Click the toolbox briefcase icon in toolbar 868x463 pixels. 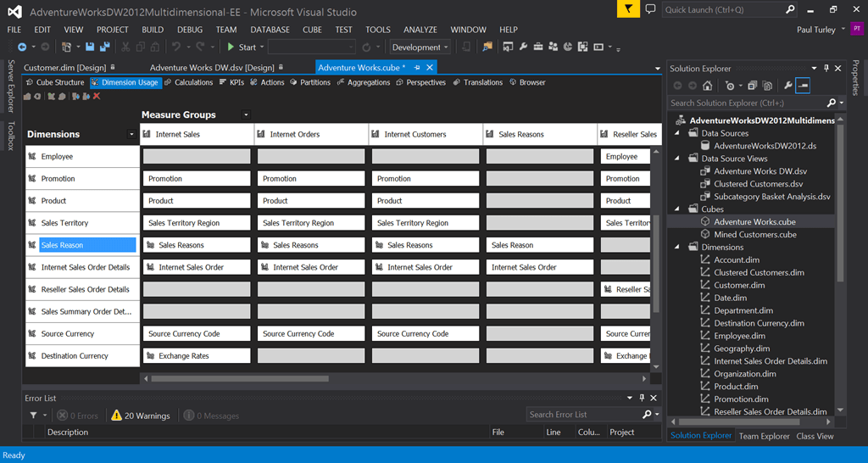click(538, 47)
